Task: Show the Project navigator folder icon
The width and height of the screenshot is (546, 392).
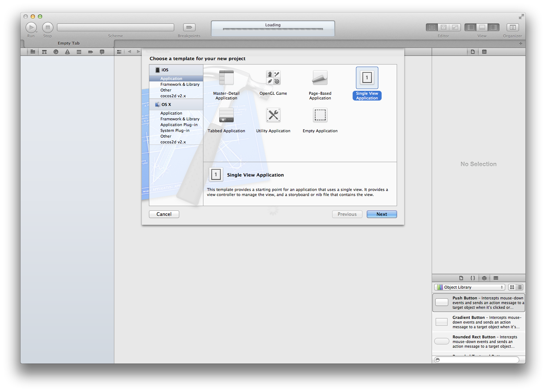Action: (x=33, y=52)
